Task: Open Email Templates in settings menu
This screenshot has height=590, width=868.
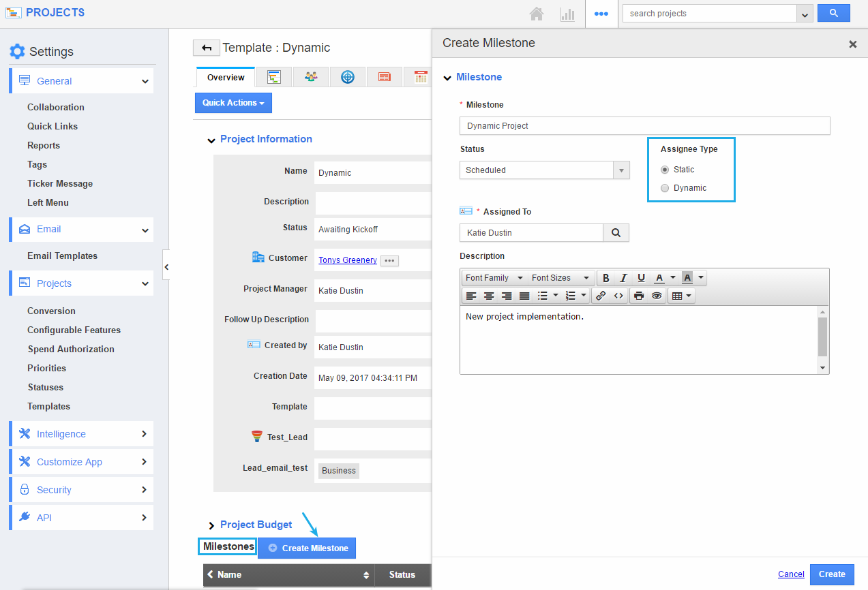Action: [62, 256]
